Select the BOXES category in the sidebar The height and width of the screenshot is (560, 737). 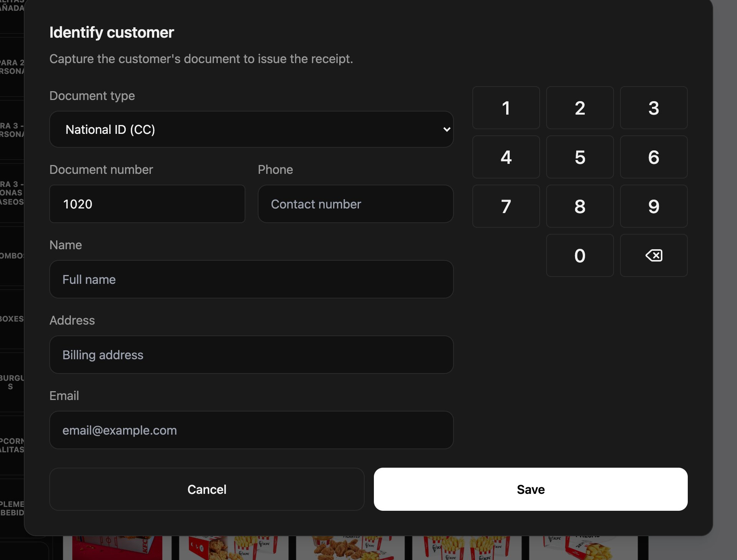(12, 319)
